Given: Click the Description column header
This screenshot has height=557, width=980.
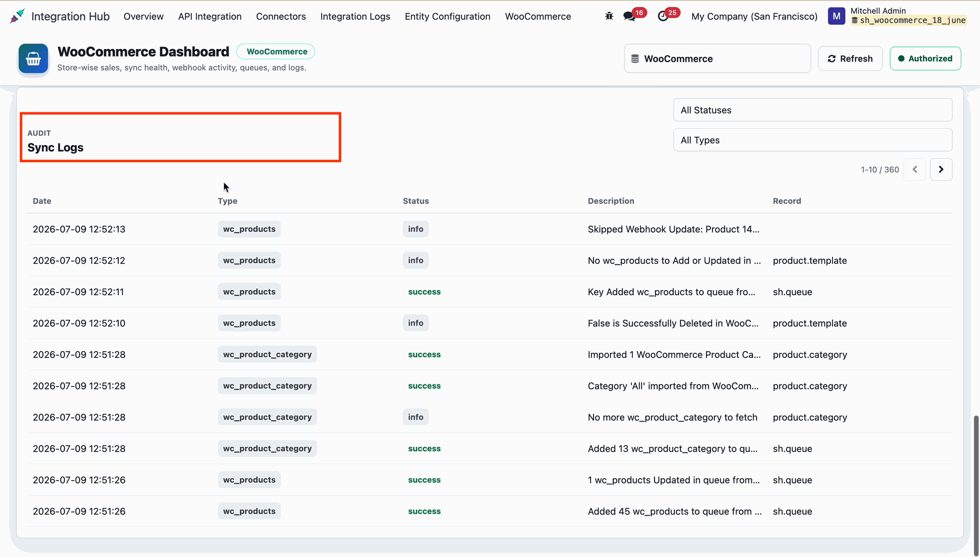Looking at the screenshot, I should click(611, 201).
